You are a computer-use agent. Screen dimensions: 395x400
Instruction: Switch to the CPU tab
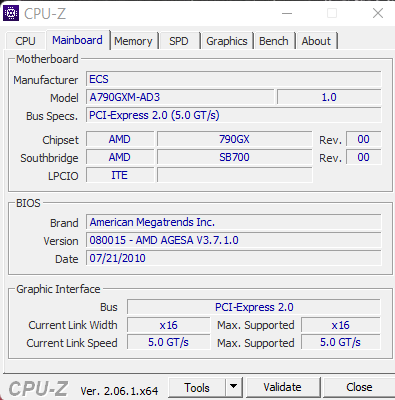point(25,41)
